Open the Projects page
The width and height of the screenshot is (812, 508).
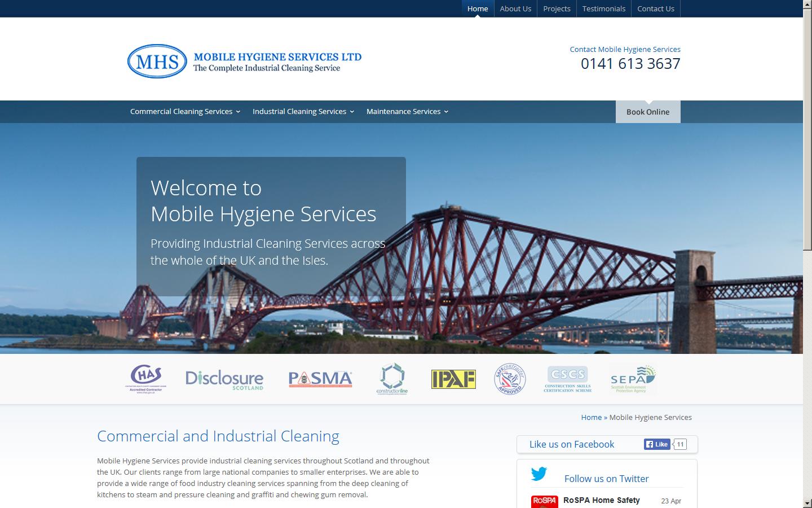557,8
